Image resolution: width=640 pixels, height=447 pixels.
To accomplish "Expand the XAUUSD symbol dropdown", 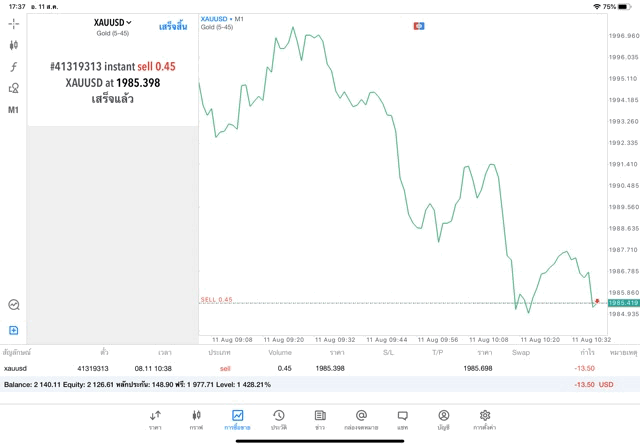I will tap(112, 22).
